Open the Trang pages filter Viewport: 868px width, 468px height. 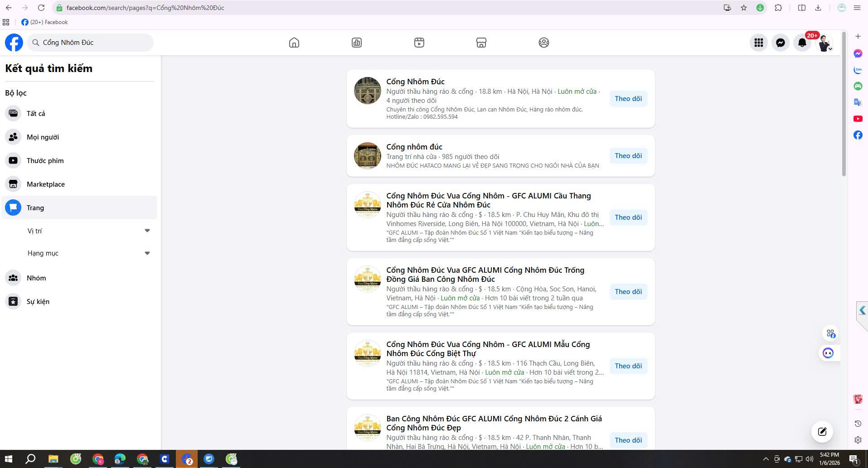point(79,208)
